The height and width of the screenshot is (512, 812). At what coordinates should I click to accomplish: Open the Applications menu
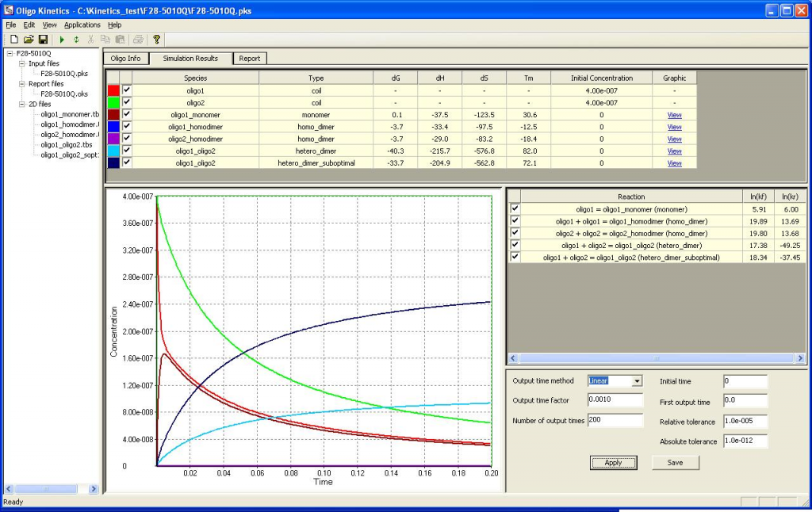click(x=82, y=25)
